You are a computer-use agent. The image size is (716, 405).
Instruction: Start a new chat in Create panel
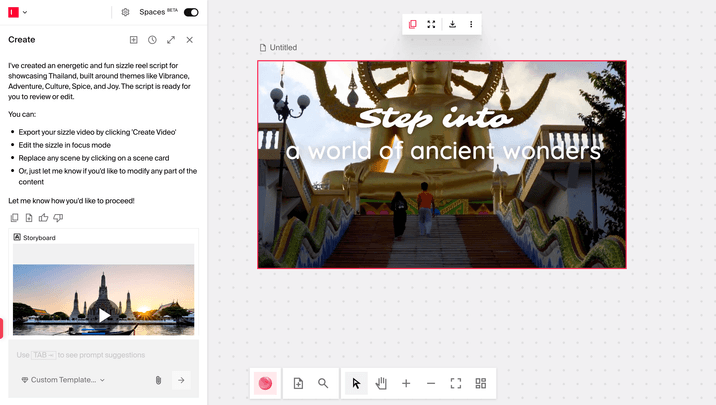coord(134,40)
